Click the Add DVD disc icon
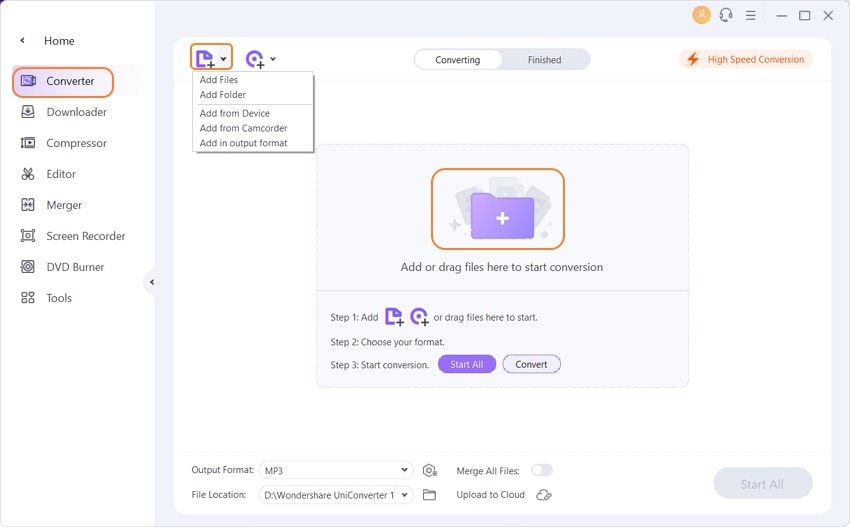The height and width of the screenshot is (527, 850). tap(255, 59)
